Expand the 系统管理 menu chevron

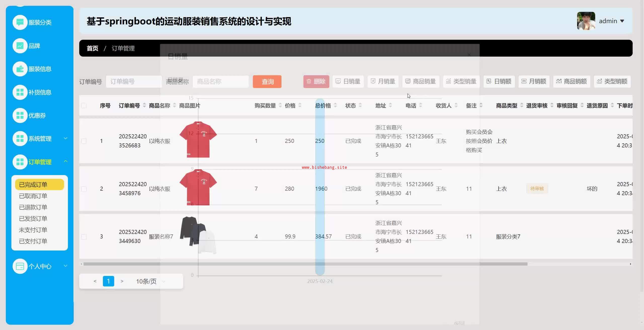(x=66, y=138)
